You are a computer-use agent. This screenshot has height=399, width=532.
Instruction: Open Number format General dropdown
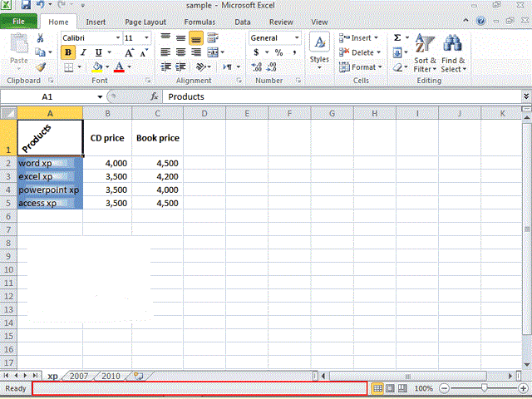(x=297, y=37)
